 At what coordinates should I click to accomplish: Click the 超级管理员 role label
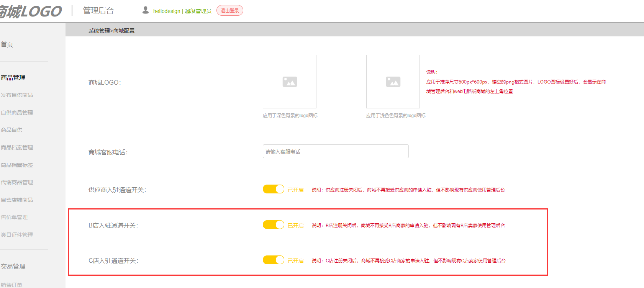198,11
